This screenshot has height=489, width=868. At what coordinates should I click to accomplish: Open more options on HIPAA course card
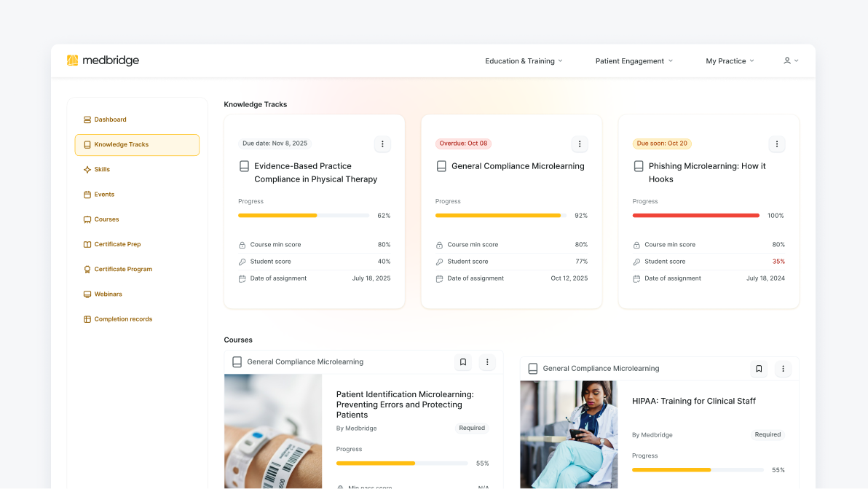tap(783, 369)
